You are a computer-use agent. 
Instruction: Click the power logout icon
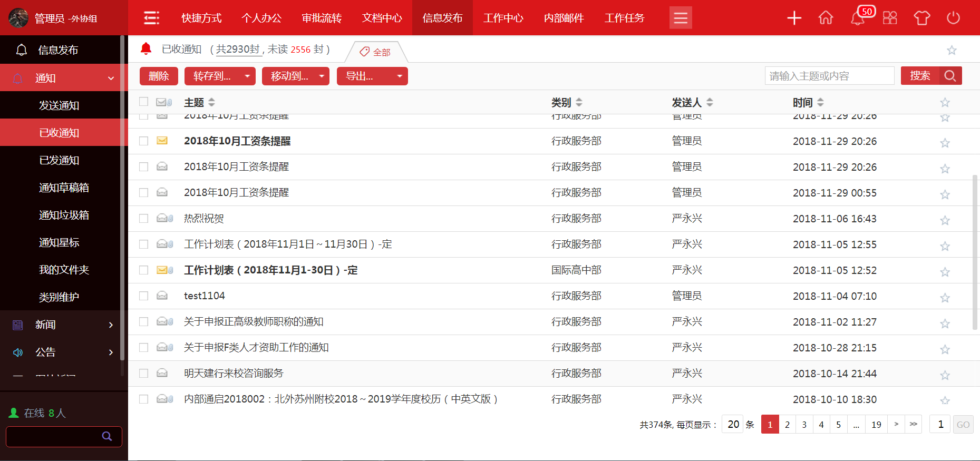point(953,18)
